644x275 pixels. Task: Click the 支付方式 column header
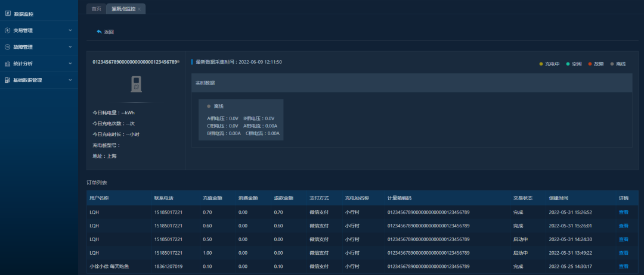click(318, 198)
